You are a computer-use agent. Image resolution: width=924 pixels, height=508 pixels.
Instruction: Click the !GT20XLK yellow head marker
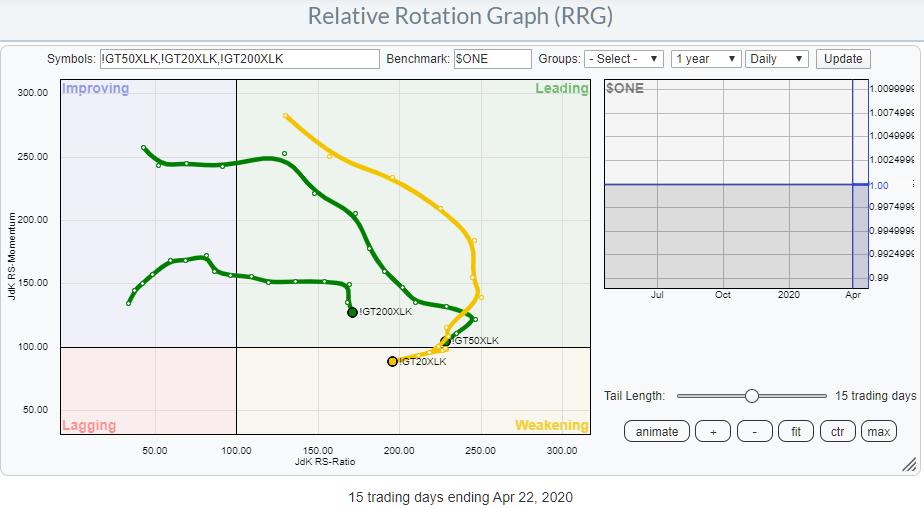click(392, 361)
